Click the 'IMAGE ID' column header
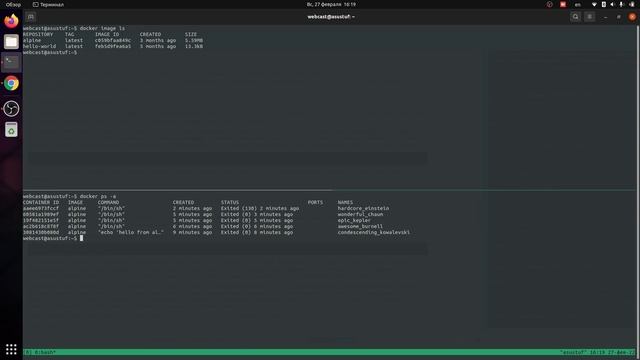The image size is (640, 360). [x=107, y=34]
